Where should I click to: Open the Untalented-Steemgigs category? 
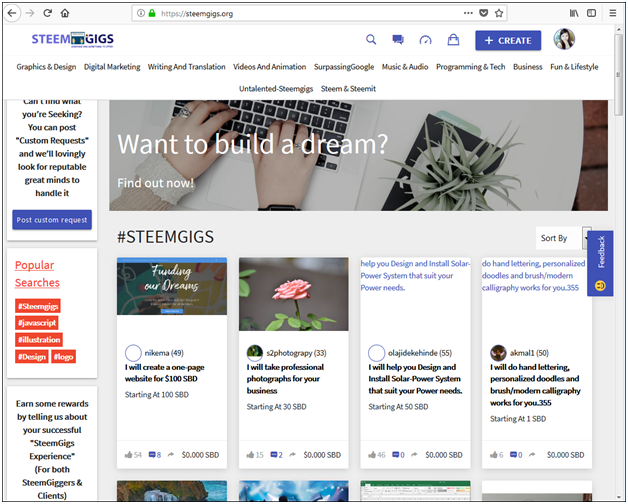point(276,89)
